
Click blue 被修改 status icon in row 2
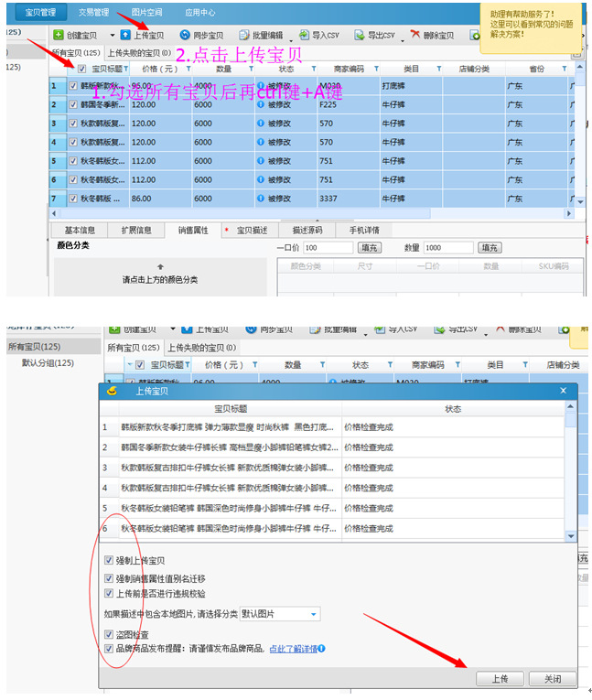pos(261,104)
